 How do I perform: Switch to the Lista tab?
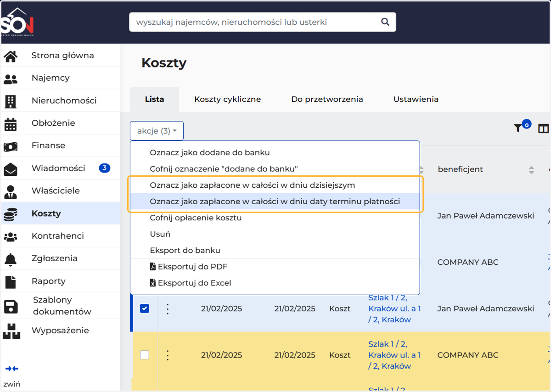tap(154, 99)
